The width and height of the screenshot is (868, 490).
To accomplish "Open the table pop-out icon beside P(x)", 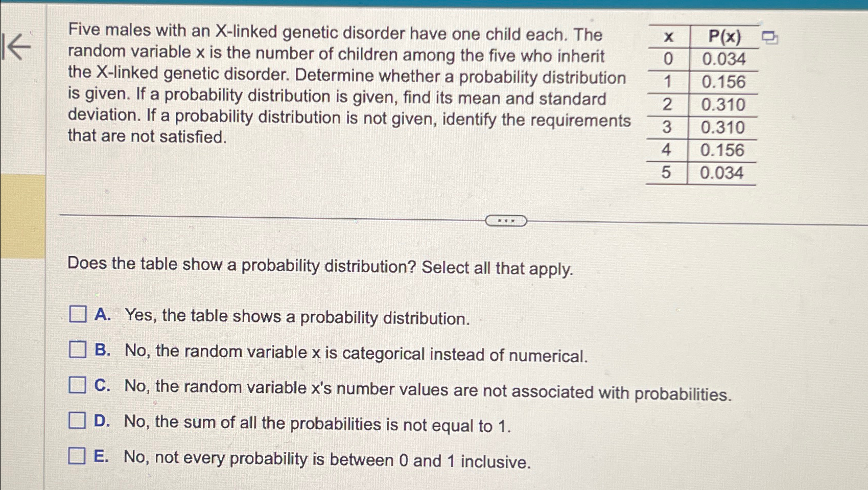I will (x=769, y=37).
